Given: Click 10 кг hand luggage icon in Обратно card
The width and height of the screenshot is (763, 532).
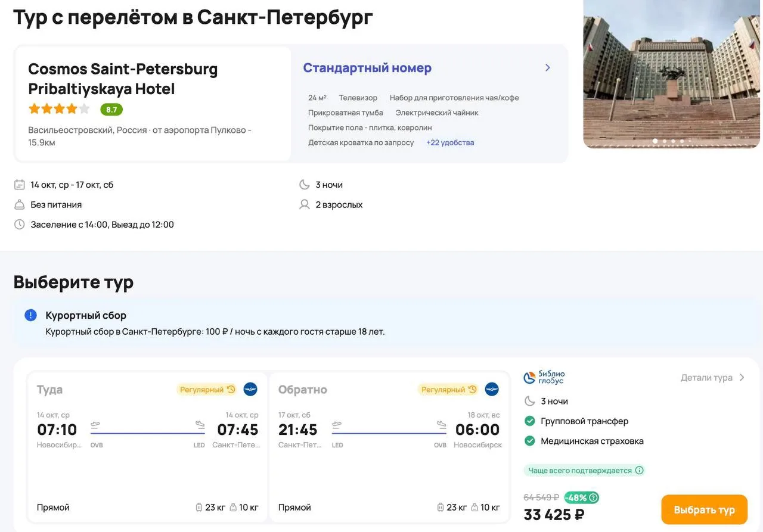Looking at the screenshot, I should click(474, 508).
